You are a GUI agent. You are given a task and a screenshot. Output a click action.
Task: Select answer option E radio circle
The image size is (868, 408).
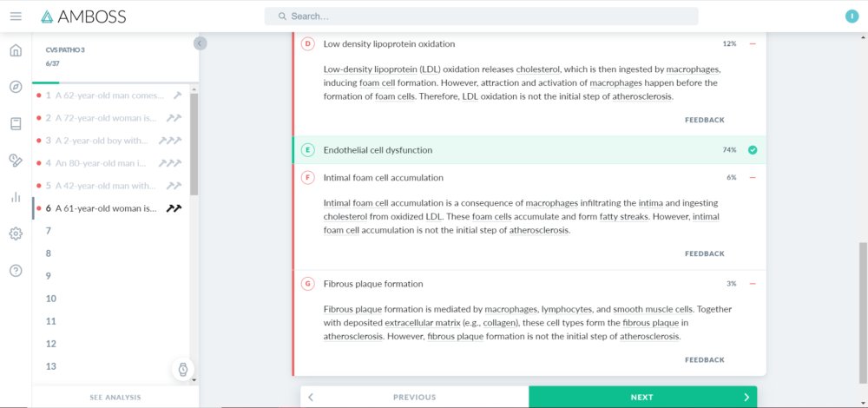(307, 150)
